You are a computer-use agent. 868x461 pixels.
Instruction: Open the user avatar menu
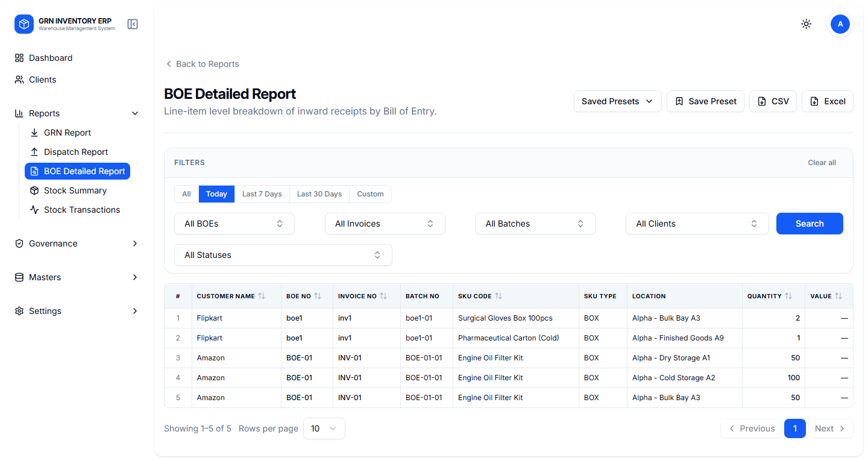(x=840, y=24)
